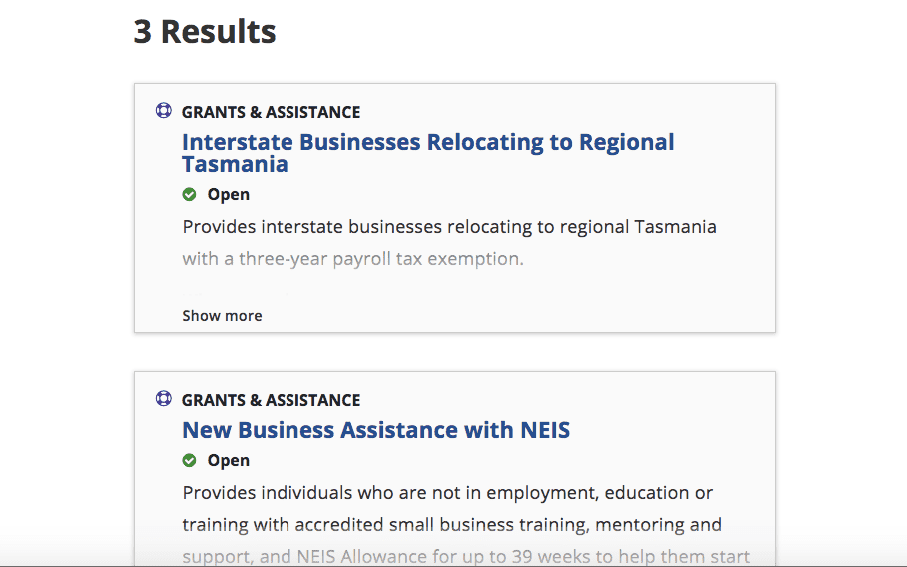
Task: Click the 'three-year payroll tax exemption' text line
Action: coord(352,259)
